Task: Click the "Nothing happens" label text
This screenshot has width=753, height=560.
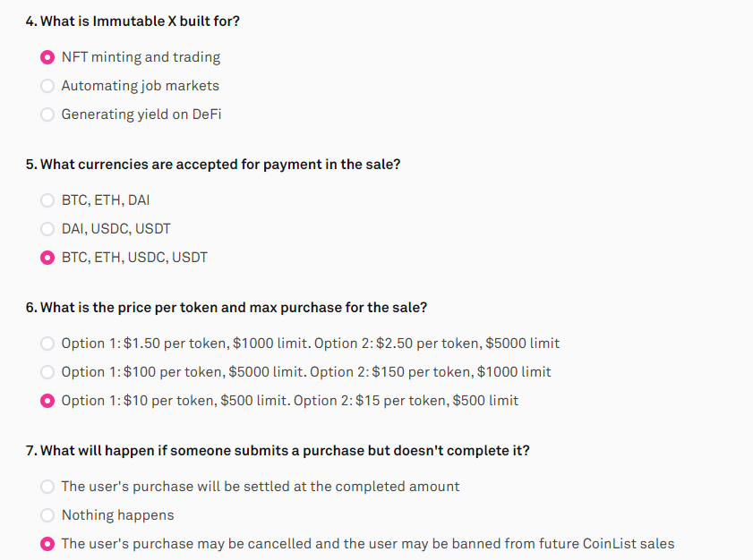Action: [x=117, y=515]
